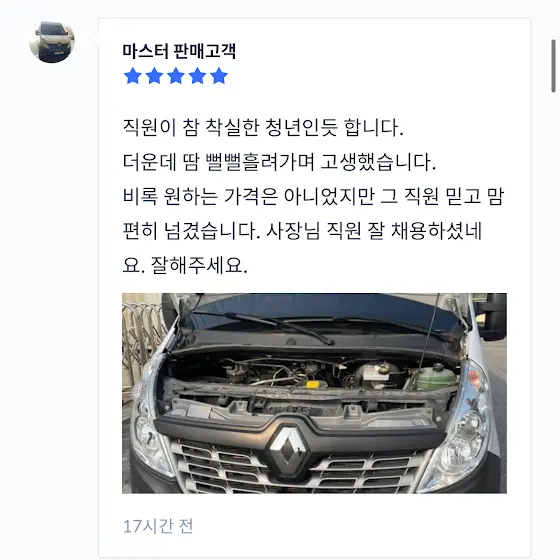Open the attached engine bay photo

(314, 393)
